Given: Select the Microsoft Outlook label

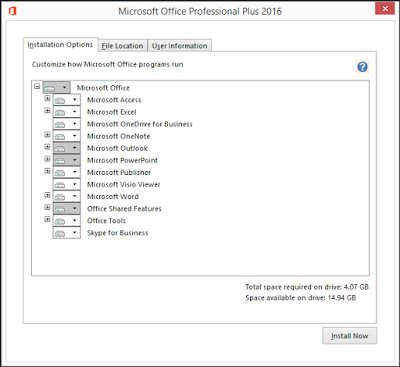Looking at the screenshot, I should click(x=117, y=148).
